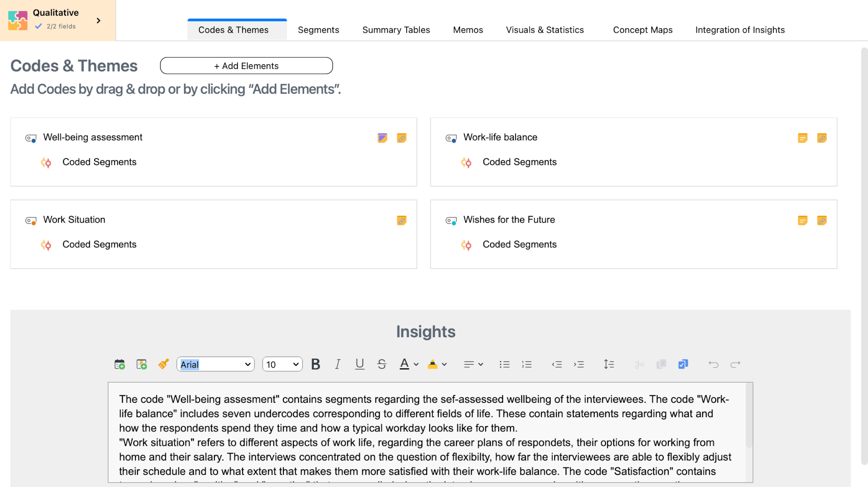868x487 pixels.
Task: Increase text indent
Action: 579,364
